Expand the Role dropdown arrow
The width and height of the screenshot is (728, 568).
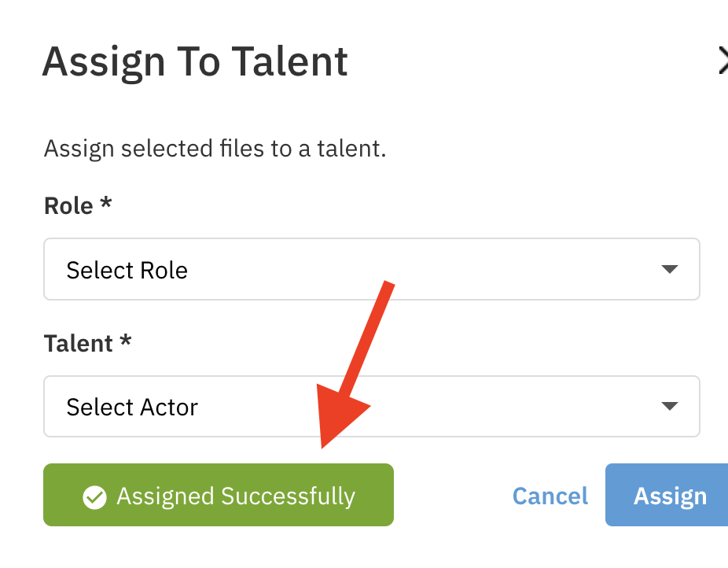click(669, 270)
